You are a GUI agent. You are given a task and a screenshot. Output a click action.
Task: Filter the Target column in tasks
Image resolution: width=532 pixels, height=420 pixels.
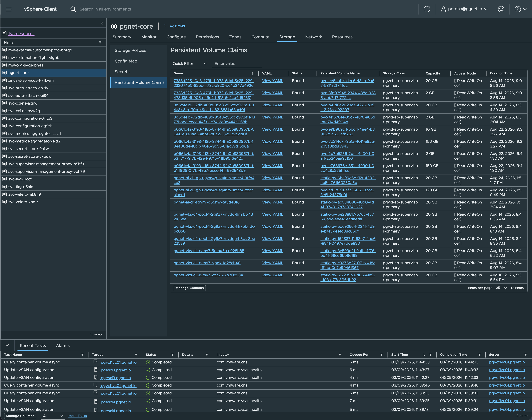point(136,355)
